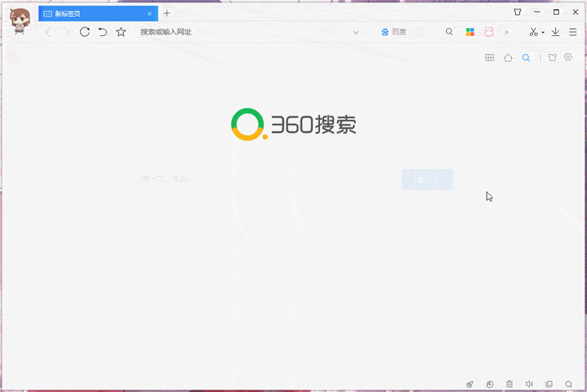Close the 新标签页 tab

pyautogui.click(x=149, y=14)
